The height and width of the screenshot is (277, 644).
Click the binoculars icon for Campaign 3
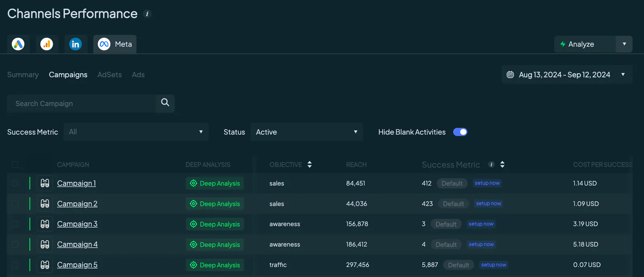pyautogui.click(x=45, y=224)
